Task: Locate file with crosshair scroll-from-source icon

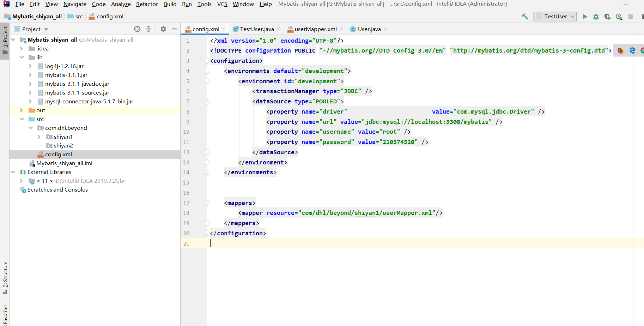Action: click(x=137, y=29)
